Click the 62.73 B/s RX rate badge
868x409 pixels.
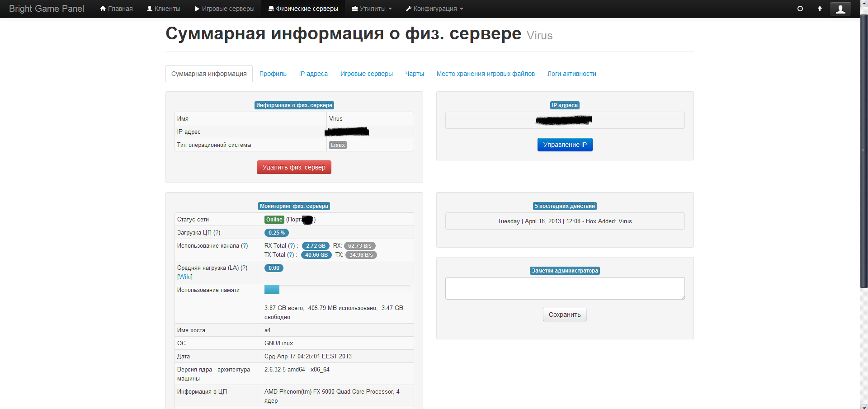click(360, 246)
